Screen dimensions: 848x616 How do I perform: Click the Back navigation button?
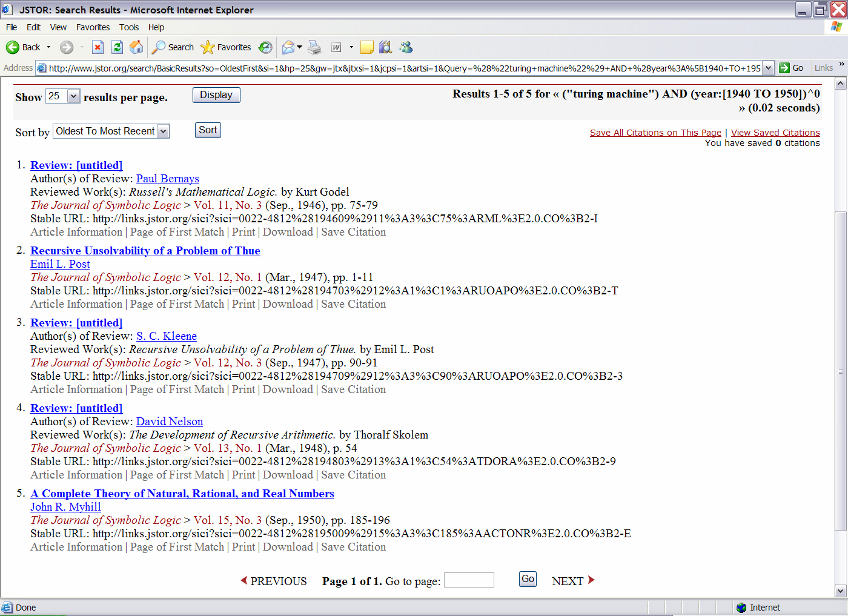click(22, 47)
